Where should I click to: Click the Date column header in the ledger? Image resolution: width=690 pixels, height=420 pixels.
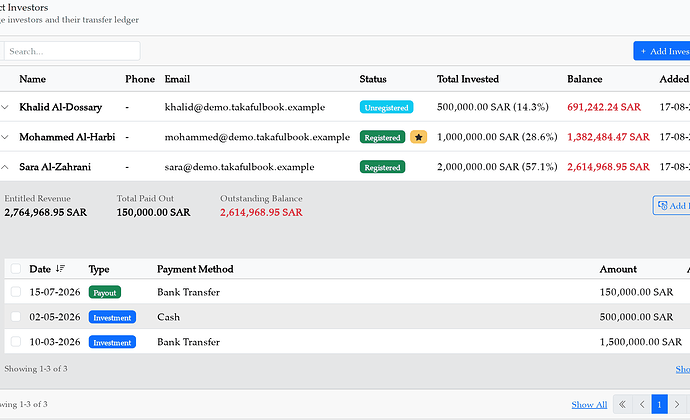click(40, 269)
